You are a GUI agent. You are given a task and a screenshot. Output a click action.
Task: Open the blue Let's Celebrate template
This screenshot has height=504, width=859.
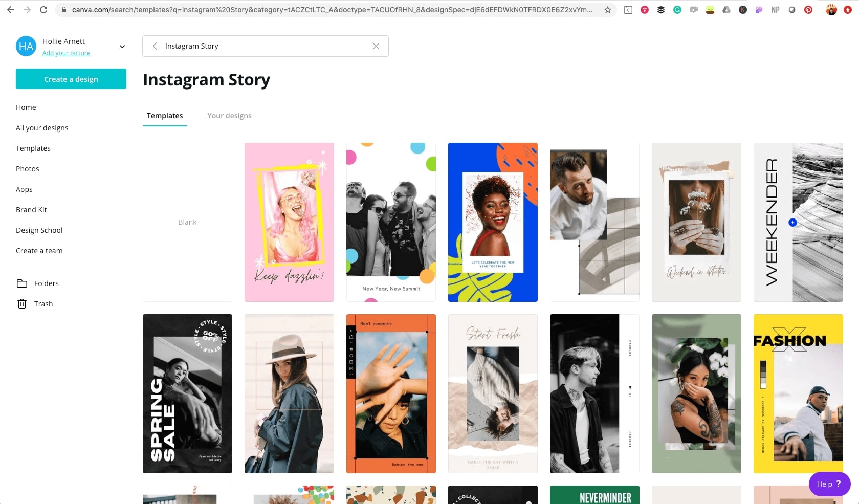pos(493,222)
